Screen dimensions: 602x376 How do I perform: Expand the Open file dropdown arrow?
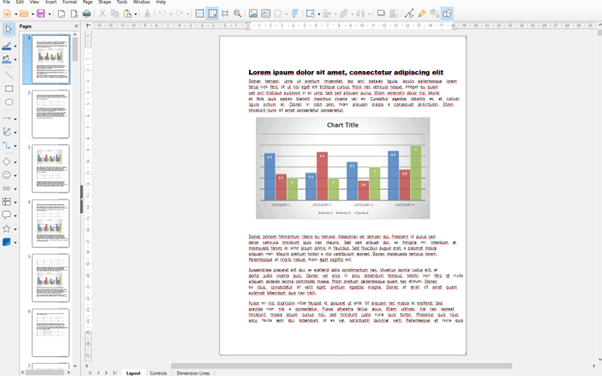(33, 14)
